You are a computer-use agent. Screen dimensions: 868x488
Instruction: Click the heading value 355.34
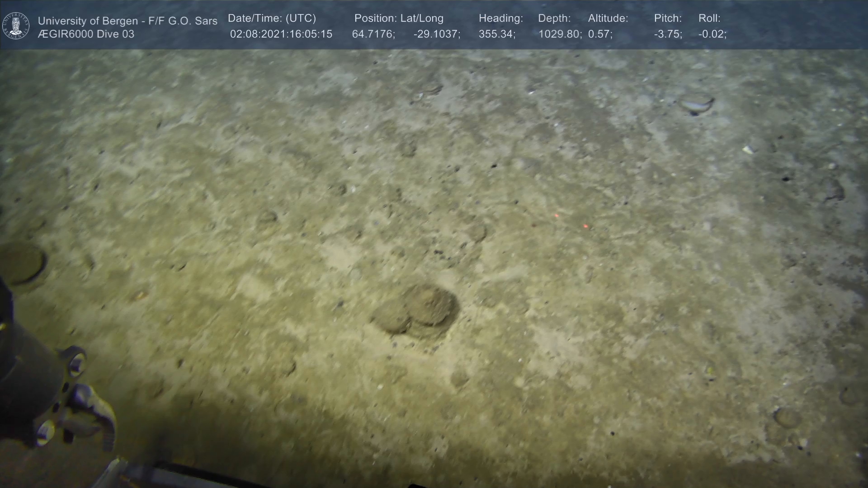tap(496, 34)
